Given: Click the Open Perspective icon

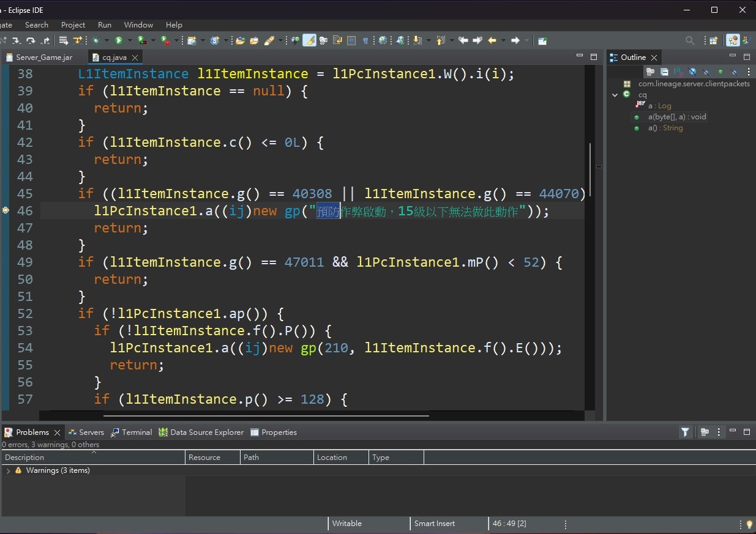Looking at the screenshot, I should point(713,40).
